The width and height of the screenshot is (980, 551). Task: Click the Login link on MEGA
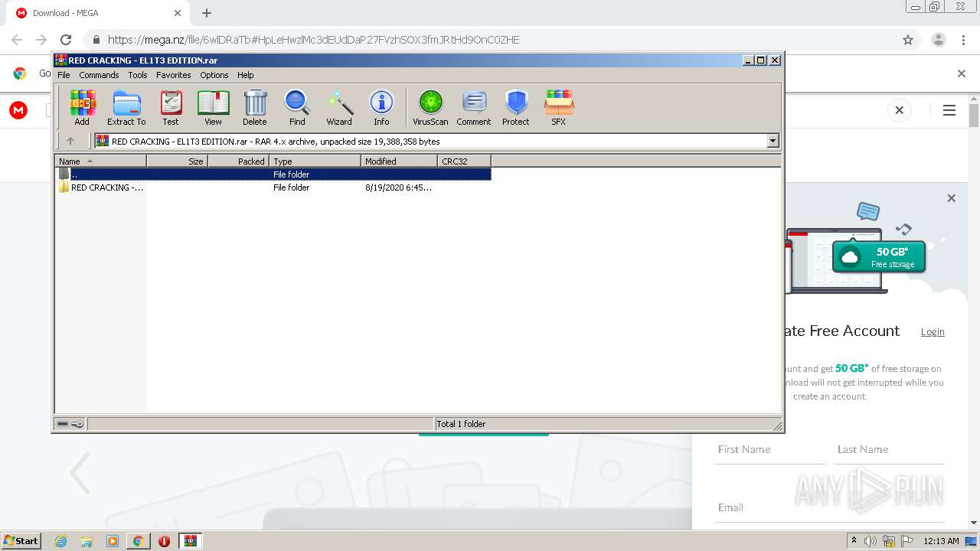[933, 331]
